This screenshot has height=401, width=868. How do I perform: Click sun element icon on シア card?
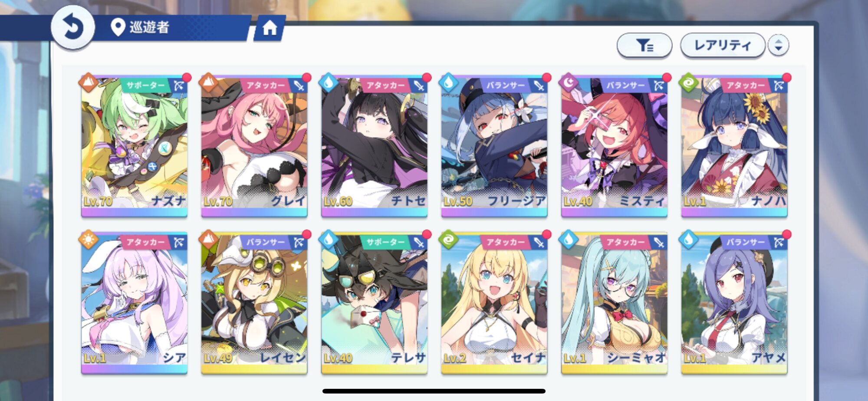(x=89, y=239)
